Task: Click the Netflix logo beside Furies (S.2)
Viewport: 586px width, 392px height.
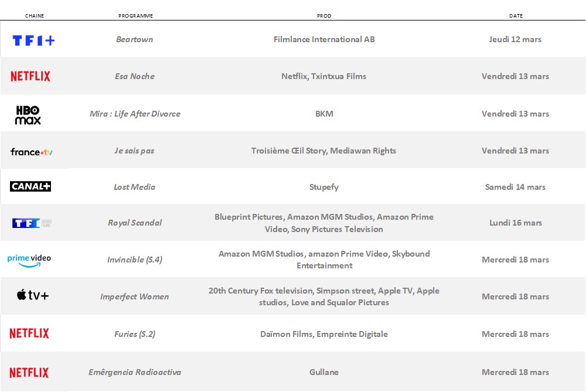Action: coord(29,333)
